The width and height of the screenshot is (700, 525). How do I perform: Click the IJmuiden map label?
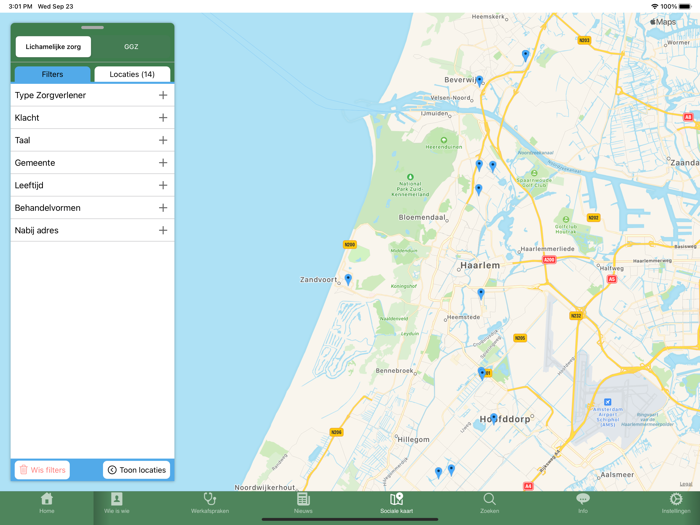tap(434, 113)
